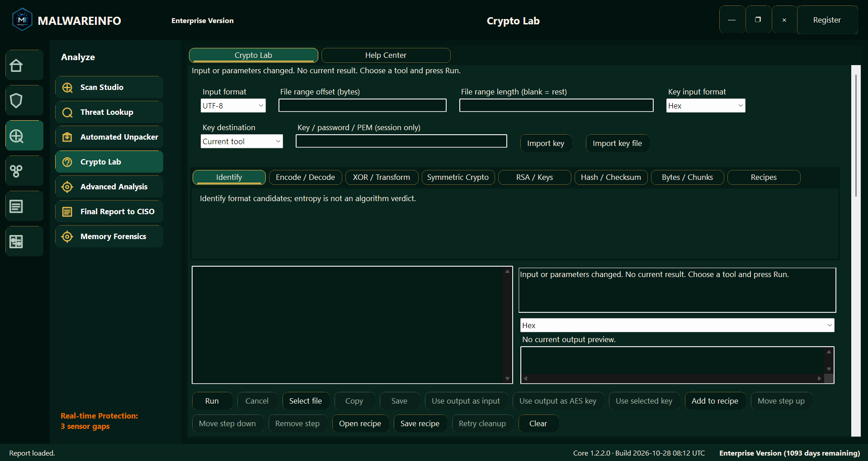This screenshot has height=461, width=868.
Task: Click the Run button
Action: pyautogui.click(x=212, y=401)
